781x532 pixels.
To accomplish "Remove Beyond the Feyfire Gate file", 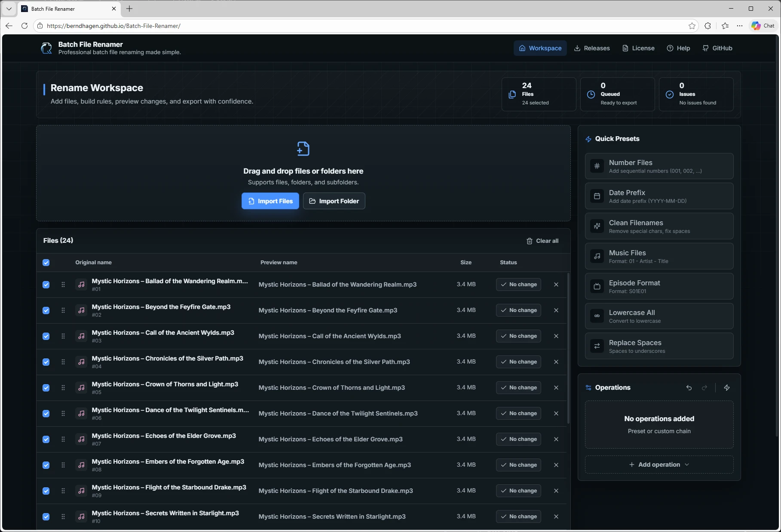I will (556, 310).
